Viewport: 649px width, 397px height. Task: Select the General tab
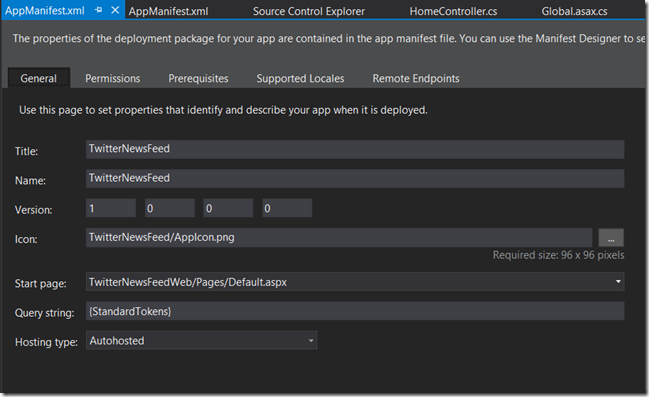pyautogui.click(x=38, y=78)
